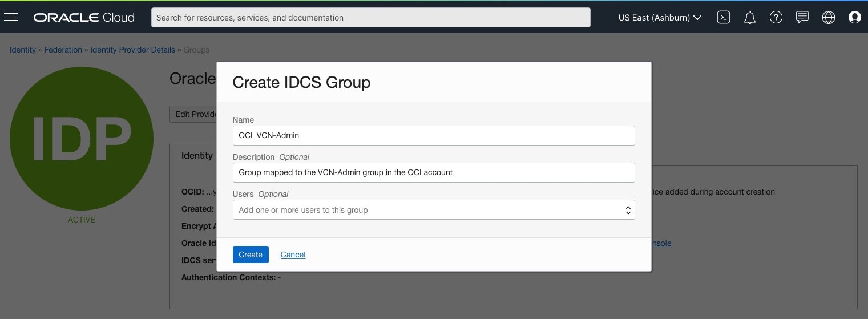868x319 pixels.
Task: Click into the Description field
Action: tap(434, 172)
